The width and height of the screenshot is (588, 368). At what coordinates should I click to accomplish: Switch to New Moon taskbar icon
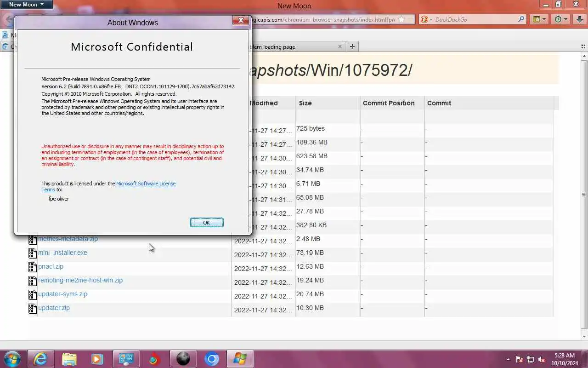point(183,359)
